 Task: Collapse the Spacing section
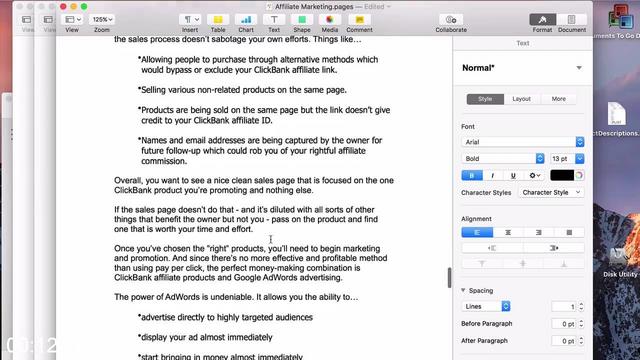point(463,290)
